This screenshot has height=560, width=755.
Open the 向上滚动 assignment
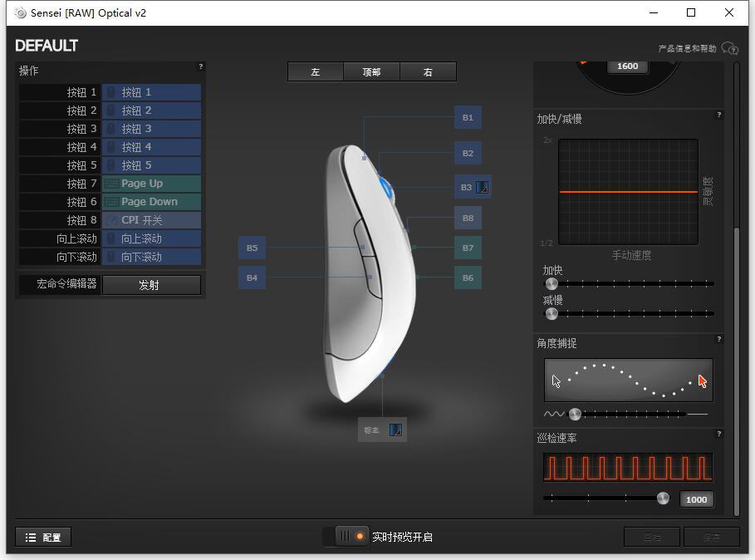152,238
